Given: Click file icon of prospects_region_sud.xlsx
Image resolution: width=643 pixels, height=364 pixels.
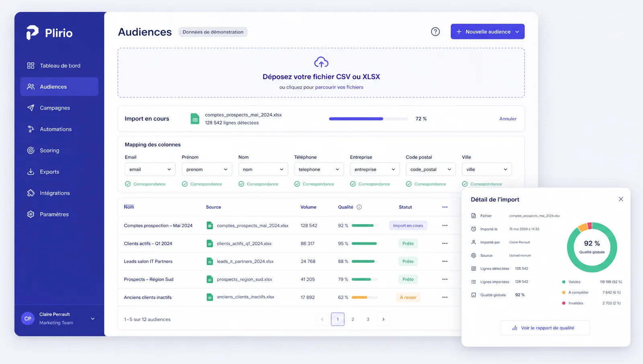Looking at the screenshot, I should click(x=210, y=279).
